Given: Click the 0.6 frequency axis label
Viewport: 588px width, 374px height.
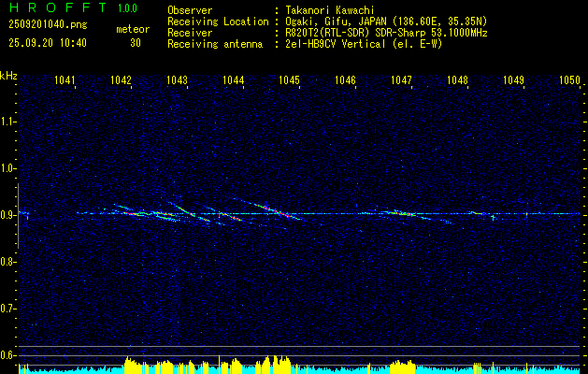Looking at the screenshot, I should coord(7,355).
